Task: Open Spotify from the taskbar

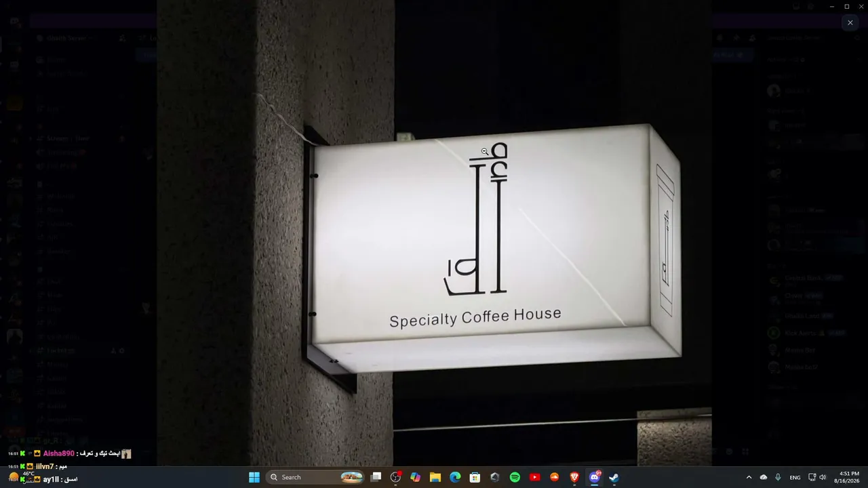Action: pos(515,477)
